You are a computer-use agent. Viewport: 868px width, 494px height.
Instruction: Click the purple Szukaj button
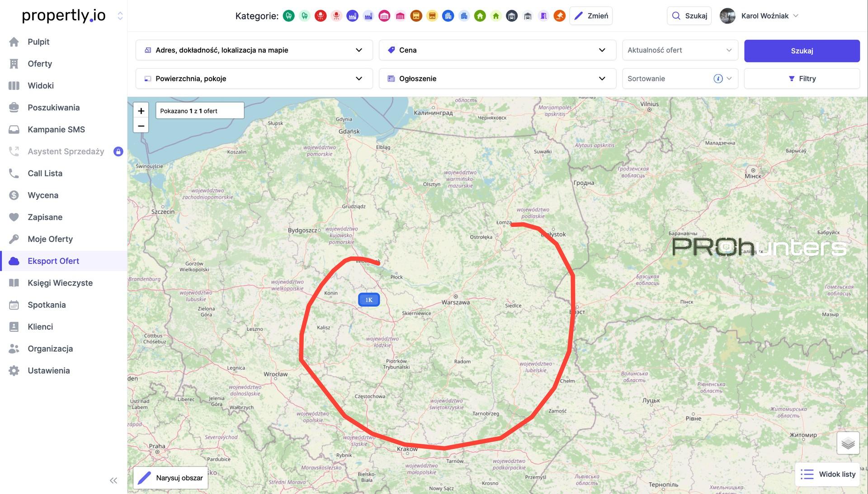(802, 51)
